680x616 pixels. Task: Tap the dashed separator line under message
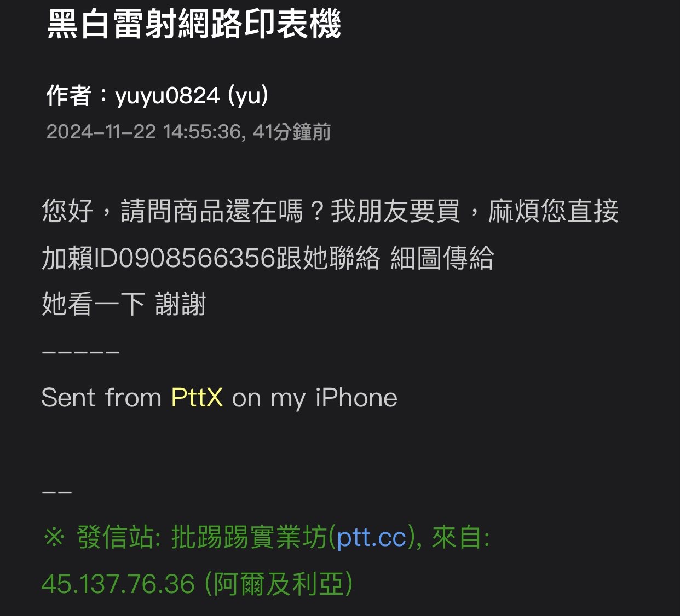80,352
